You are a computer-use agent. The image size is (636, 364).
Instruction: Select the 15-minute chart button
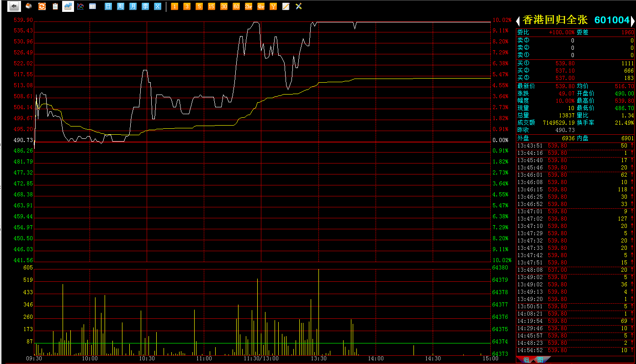click(x=212, y=6)
